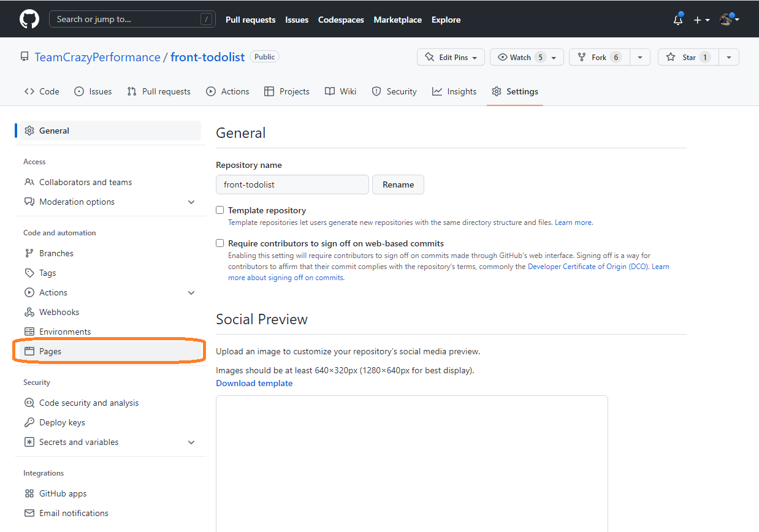The image size is (759, 532).
Task: Click the Collaborators and teams people icon
Action: 29,182
